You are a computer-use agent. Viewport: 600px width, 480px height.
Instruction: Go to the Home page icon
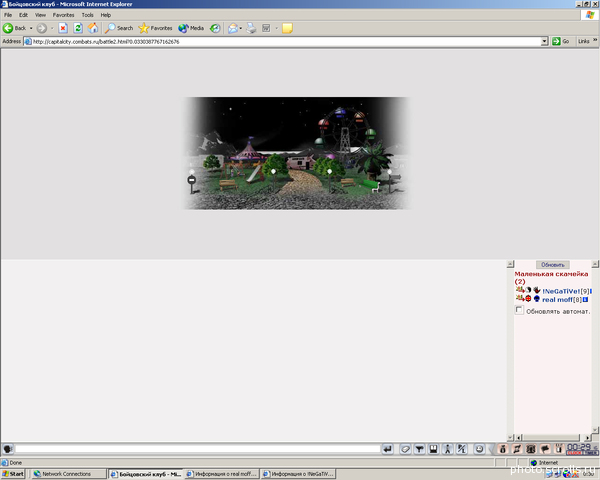point(93,28)
